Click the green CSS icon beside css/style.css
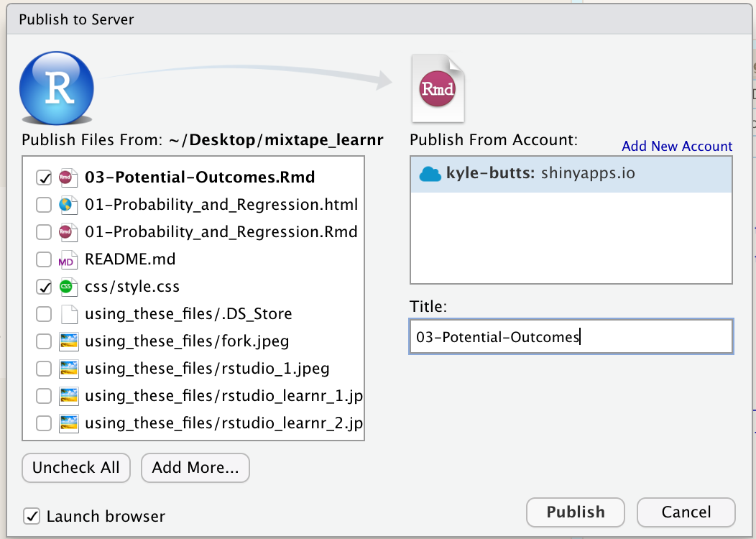The height and width of the screenshot is (539, 756). 68,287
